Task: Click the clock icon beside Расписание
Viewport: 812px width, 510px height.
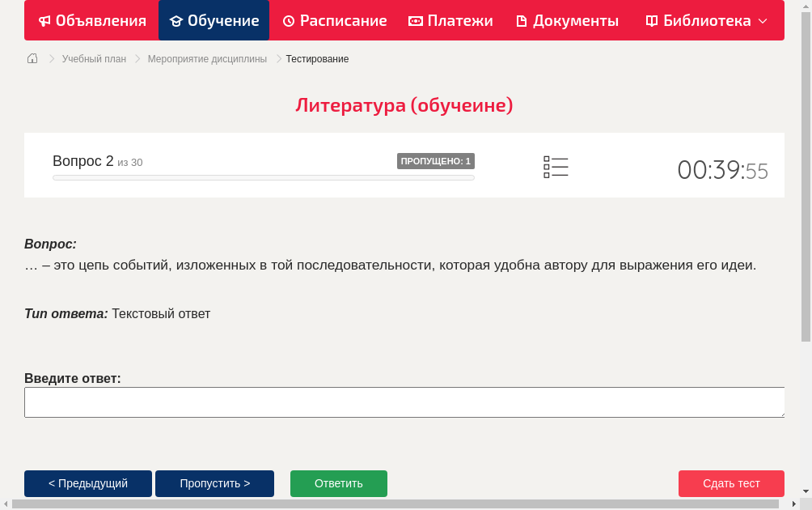Action: [287, 20]
